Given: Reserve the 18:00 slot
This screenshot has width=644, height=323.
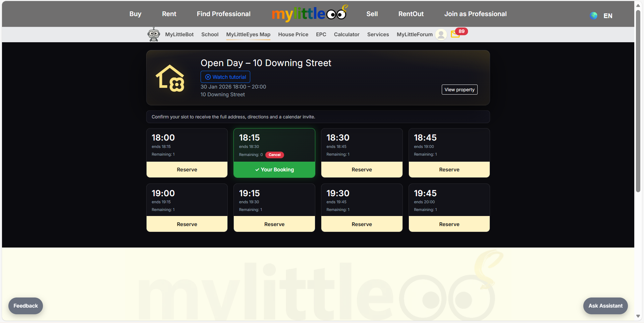Looking at the screenshot, I should [187, 169].
